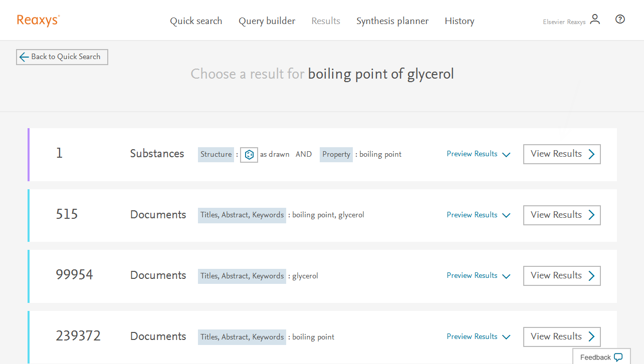This screenshot has width=644, height=364.
Task: Open the user account icon
Action: pyautogui.click(x=595, y=20)
